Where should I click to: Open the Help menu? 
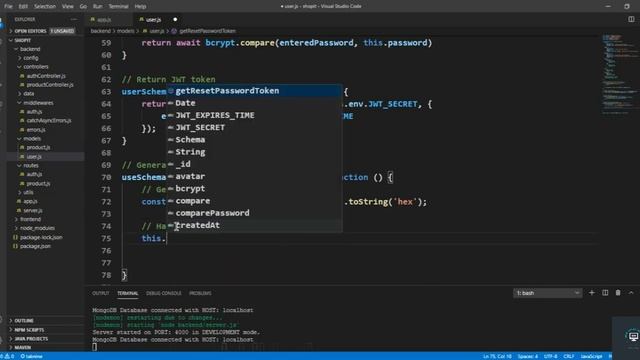click(x=140, y=6)
